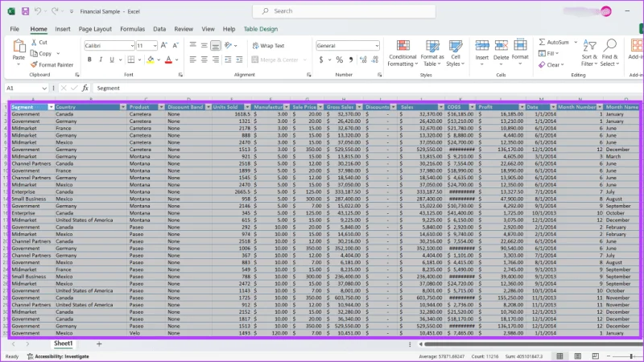Add a new sheet with the plus button
Viewport: 644px width, 362px height.
99,344
